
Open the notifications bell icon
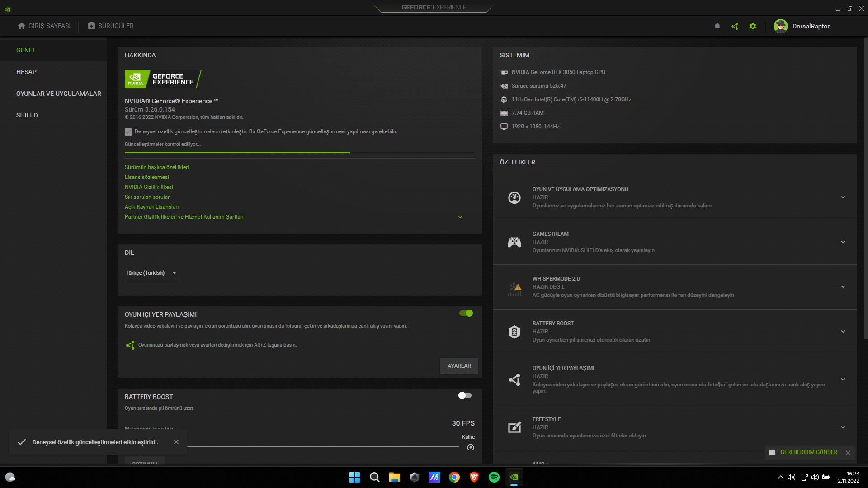(717, 26)
